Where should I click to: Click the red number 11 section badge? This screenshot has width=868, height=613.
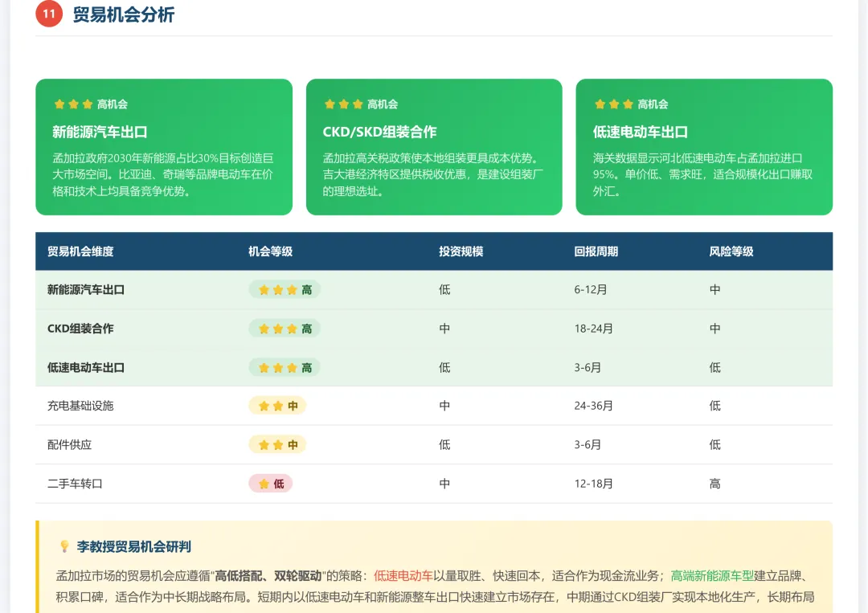(x=49, y=14)
